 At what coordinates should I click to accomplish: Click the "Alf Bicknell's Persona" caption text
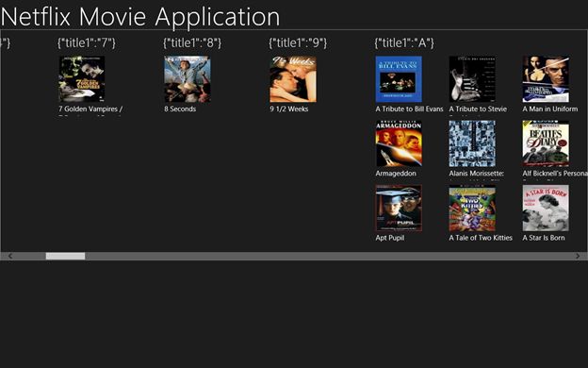(x=555, y=174)
